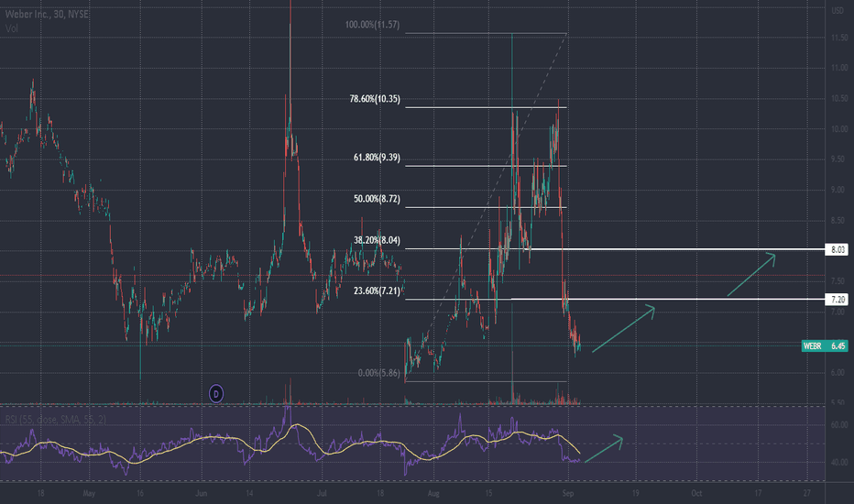Select the 0.00%(5.86) Fibonacci label

click(x=379, y=373)
